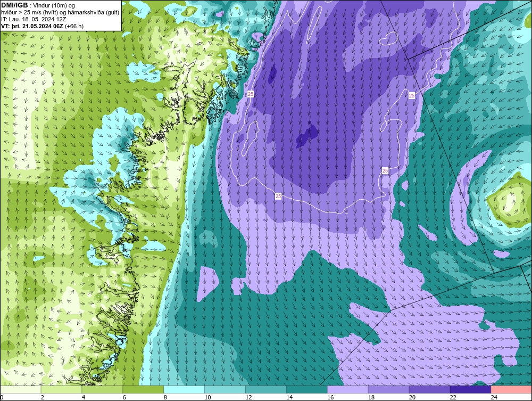Click the legend scale value 6
The height and width of the screenshot is (401, 532).
pyautogui.click(x=124, y=397)
